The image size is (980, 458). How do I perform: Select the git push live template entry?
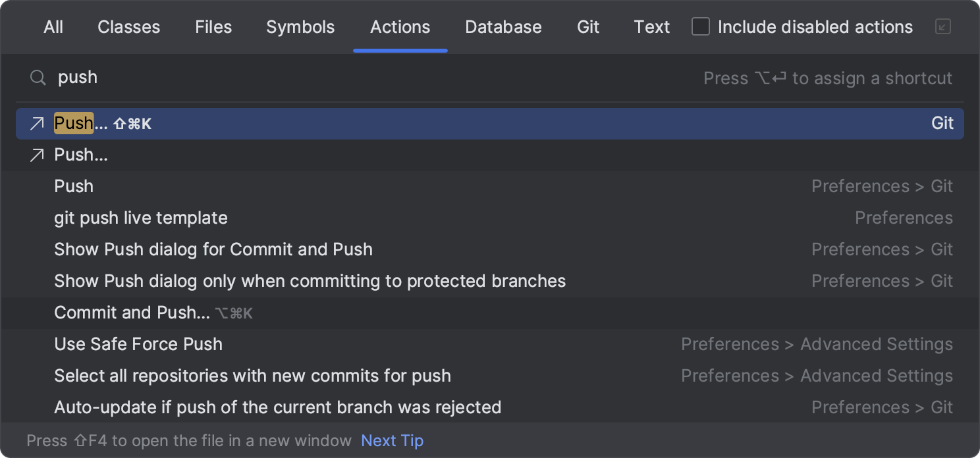(x=140, y=218)
